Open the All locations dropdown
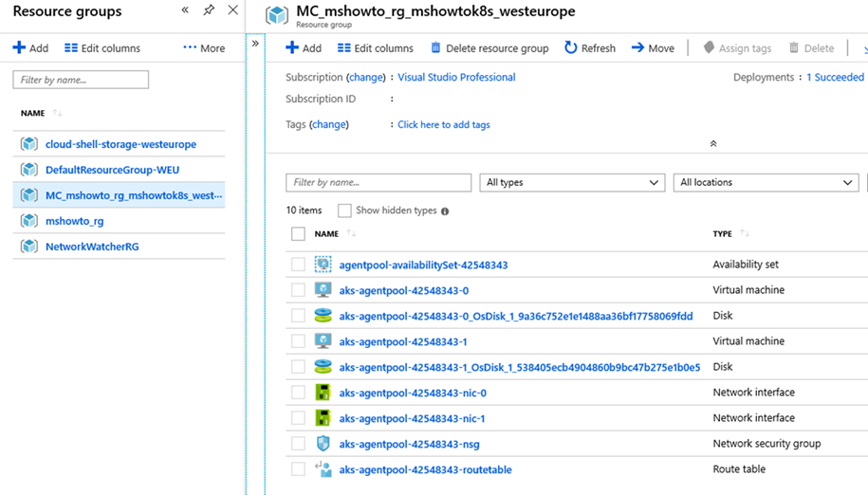Viewport: 868px width, 495px height. 766,182
